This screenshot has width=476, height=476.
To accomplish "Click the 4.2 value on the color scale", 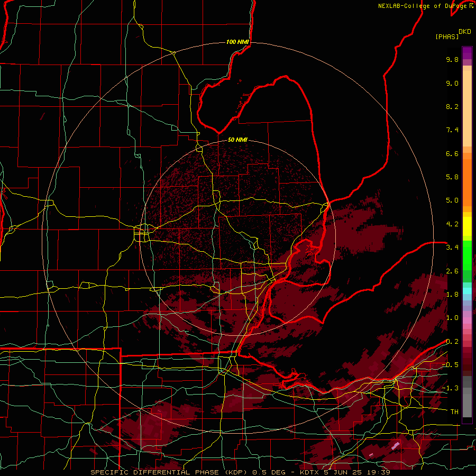I will (452, 224).
